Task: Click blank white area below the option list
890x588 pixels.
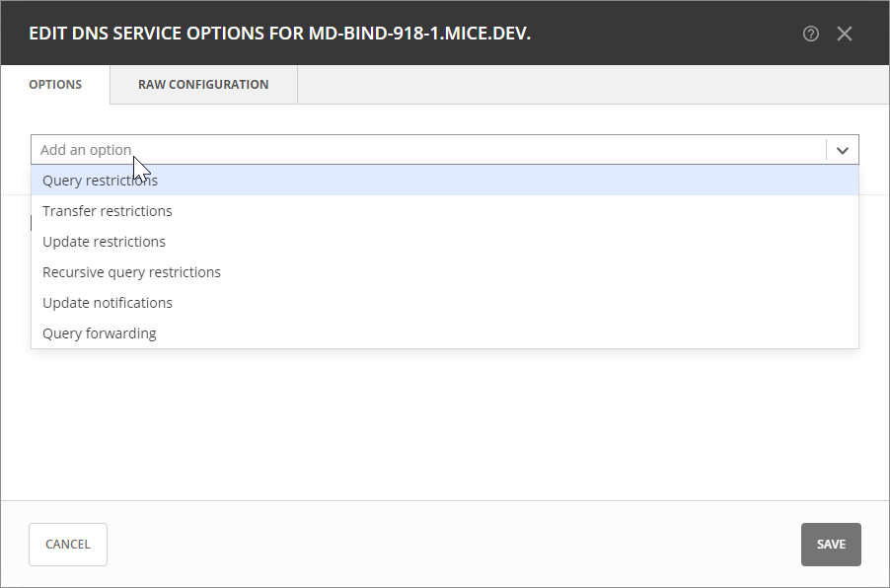Action: pyautogui.click(x=444, y=424)
